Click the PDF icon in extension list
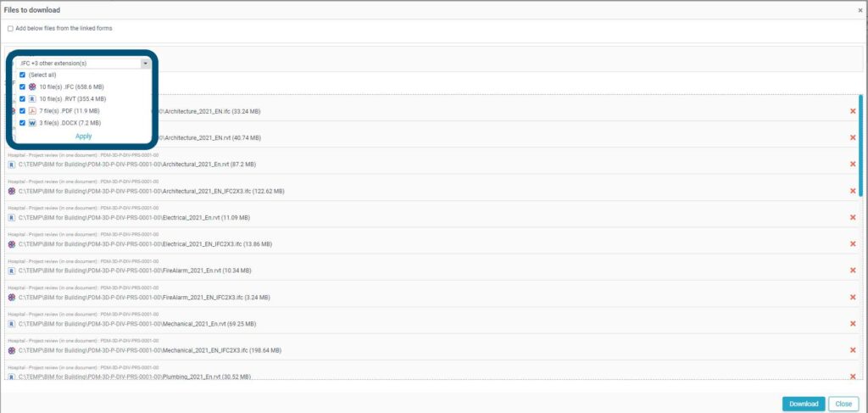Viewport: 868px width, 413px height. (x=32, y=111)
